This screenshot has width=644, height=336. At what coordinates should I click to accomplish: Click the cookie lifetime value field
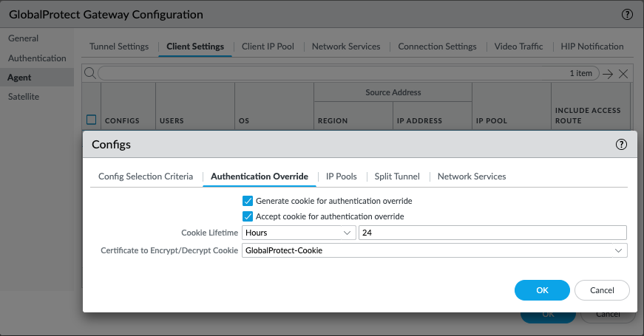492,233
